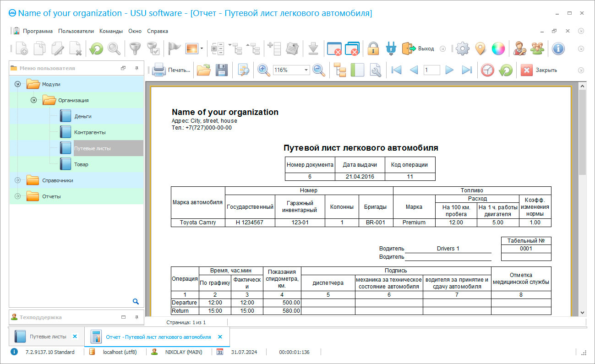Open the 116% zoom level dropdown
595x364 pixels.
click(306, 70)
